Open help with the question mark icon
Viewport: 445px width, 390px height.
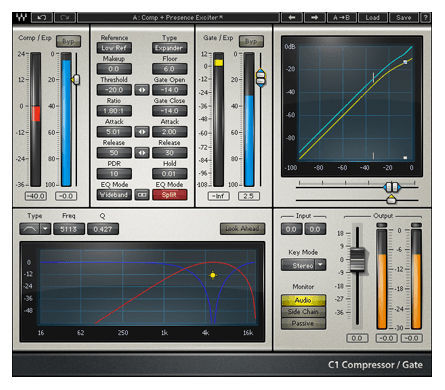coord(425,17)
